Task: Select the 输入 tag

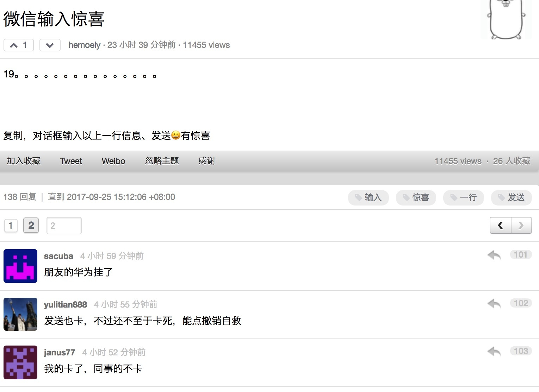Action: (368, 198)
